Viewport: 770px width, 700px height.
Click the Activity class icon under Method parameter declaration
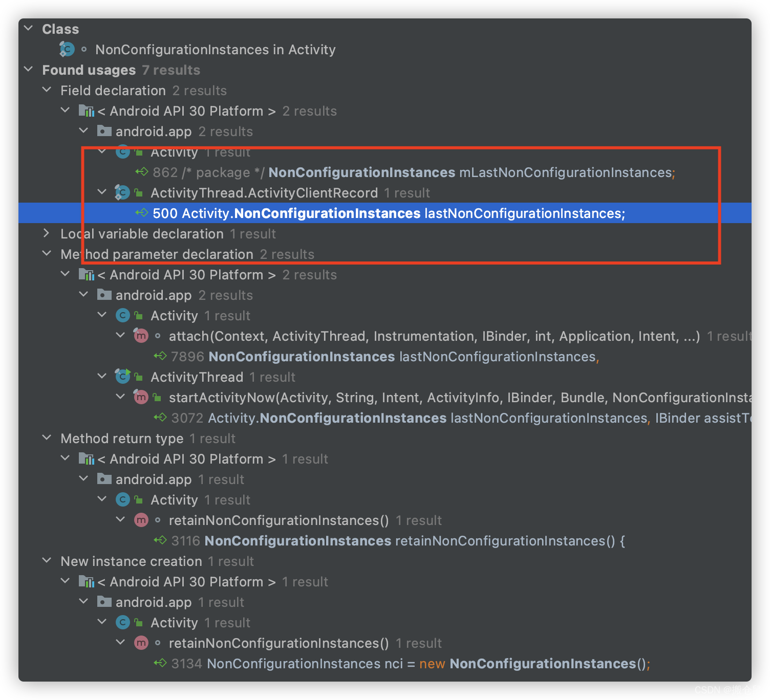123,315
